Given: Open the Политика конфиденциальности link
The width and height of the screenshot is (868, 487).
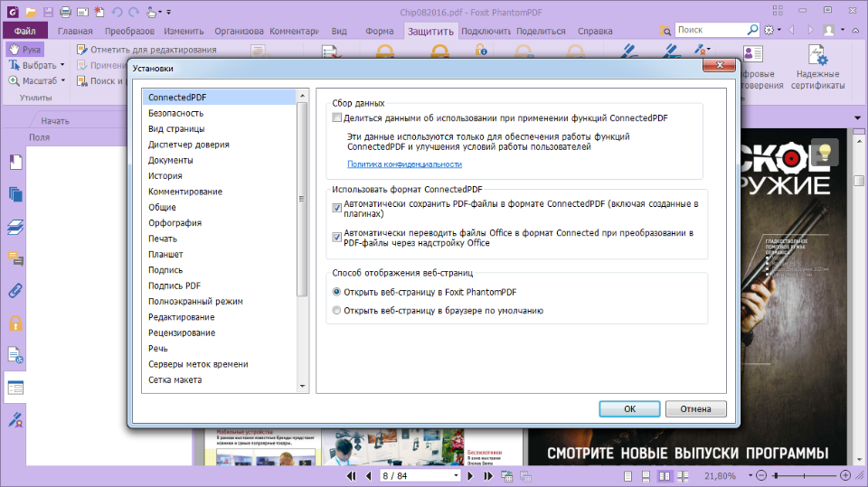Looking at the screenshot, I should tap(404, 164).
